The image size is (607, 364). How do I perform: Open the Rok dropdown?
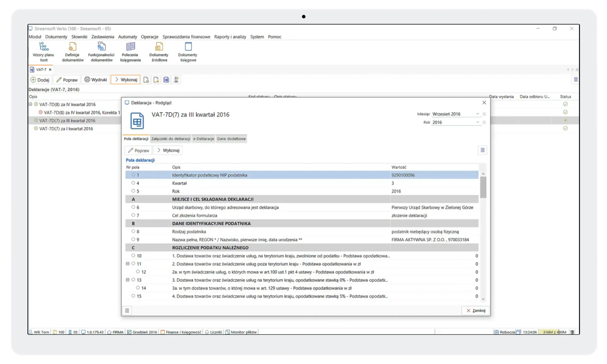click(x=477, y=122)
